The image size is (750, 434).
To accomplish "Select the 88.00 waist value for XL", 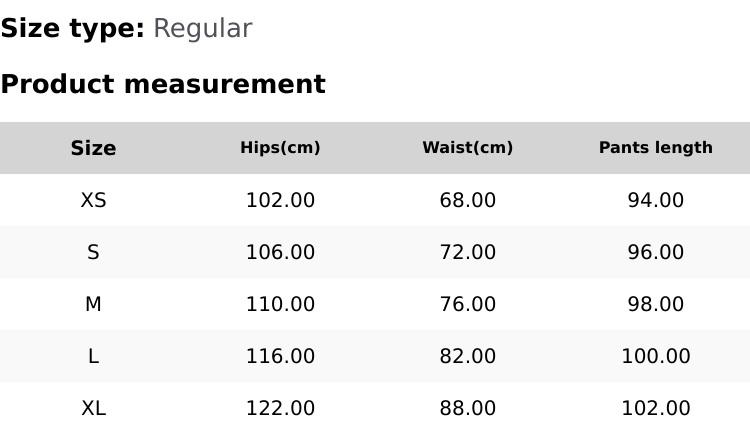I will 467,409.
